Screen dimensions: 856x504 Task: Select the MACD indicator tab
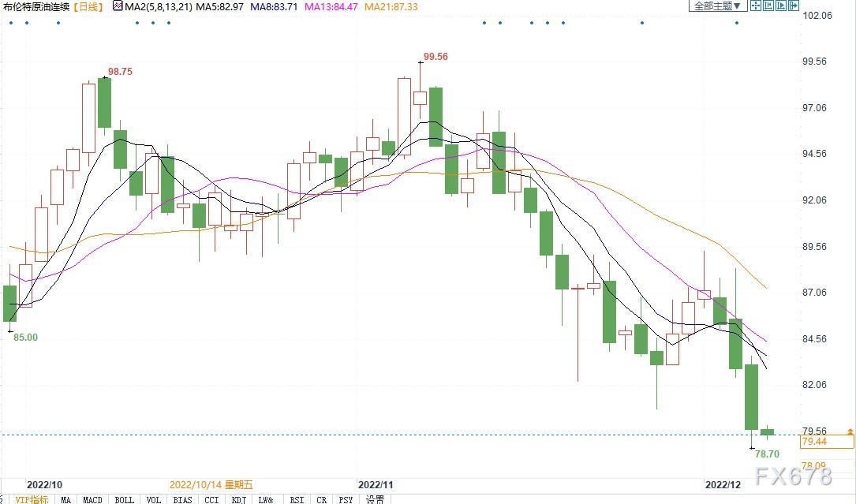92,499
